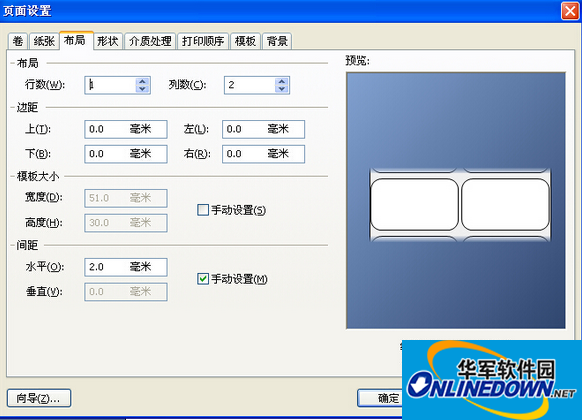Viewport: 582px width, 420px height.
Task: Focus the 水平(O) spacing field
Action: tap(126, 267)
